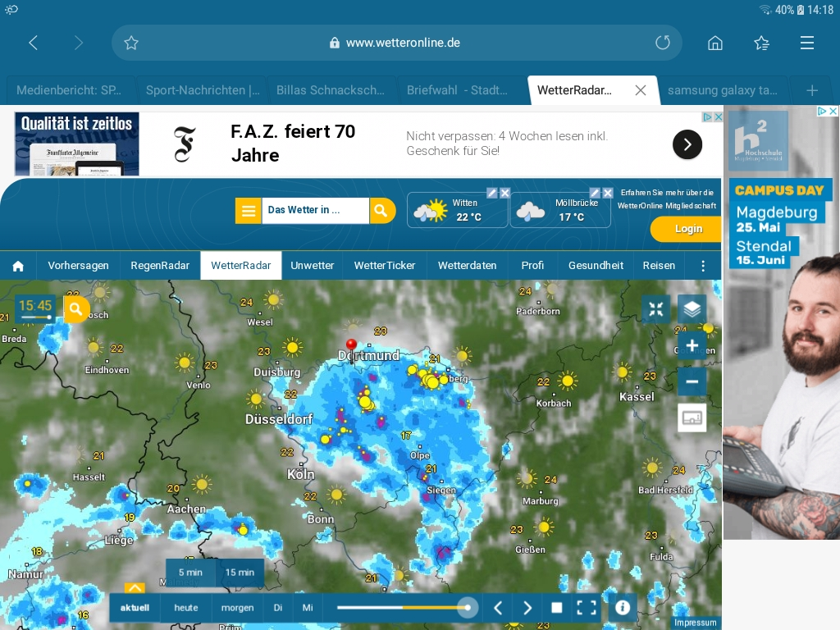Click the yellow Login button
The width and height of the screenshot is (840, 630).
point(687,230)
